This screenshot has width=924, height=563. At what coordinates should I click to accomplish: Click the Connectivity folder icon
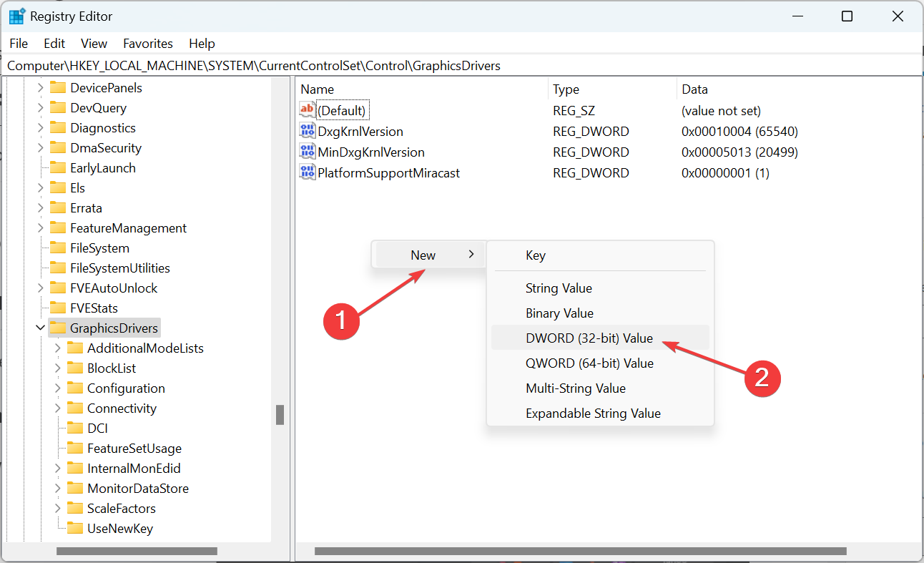pyautogui.click(x=75, y=408)
